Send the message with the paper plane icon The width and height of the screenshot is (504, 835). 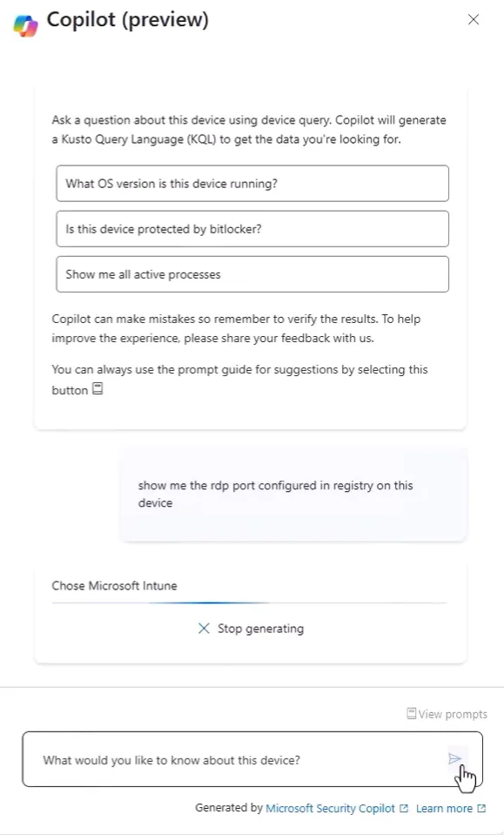[454, 759]
